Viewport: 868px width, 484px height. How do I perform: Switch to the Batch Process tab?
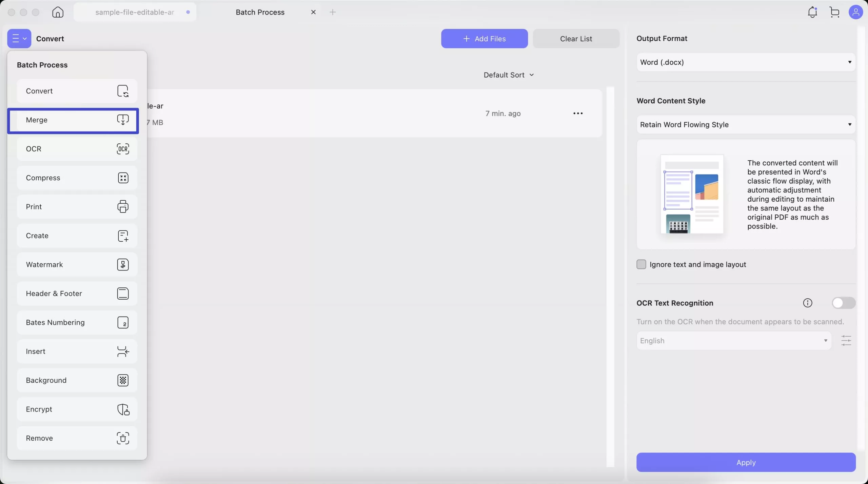(x=260, y=12)
